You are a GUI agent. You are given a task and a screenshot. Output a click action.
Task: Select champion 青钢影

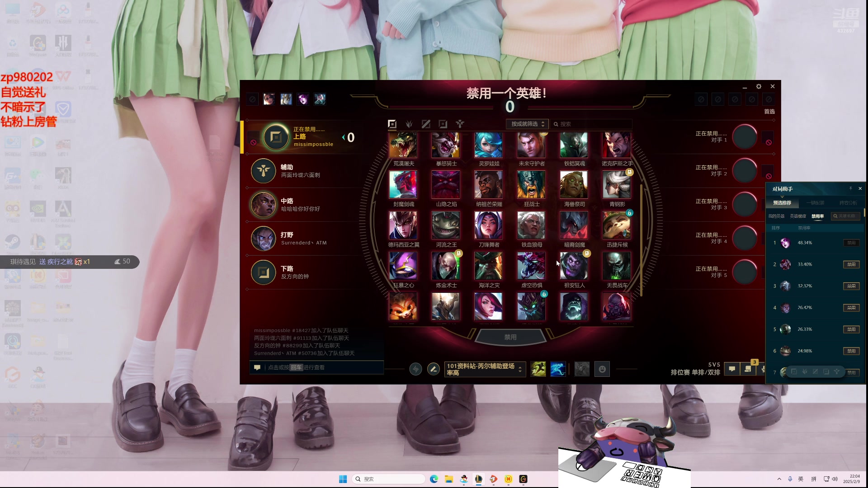click(617, 184)
